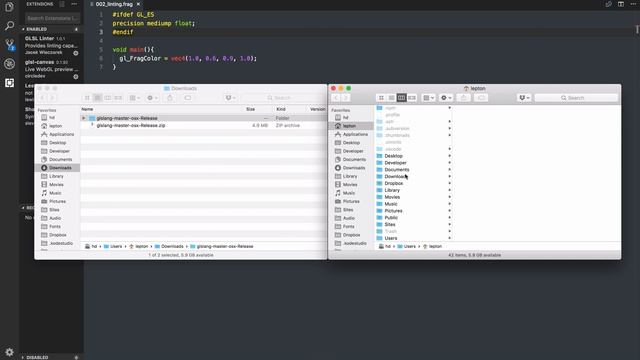Open Music in lepton window sidebar
The width and height of the screenshot is (640, 360).
coord(351,193)
